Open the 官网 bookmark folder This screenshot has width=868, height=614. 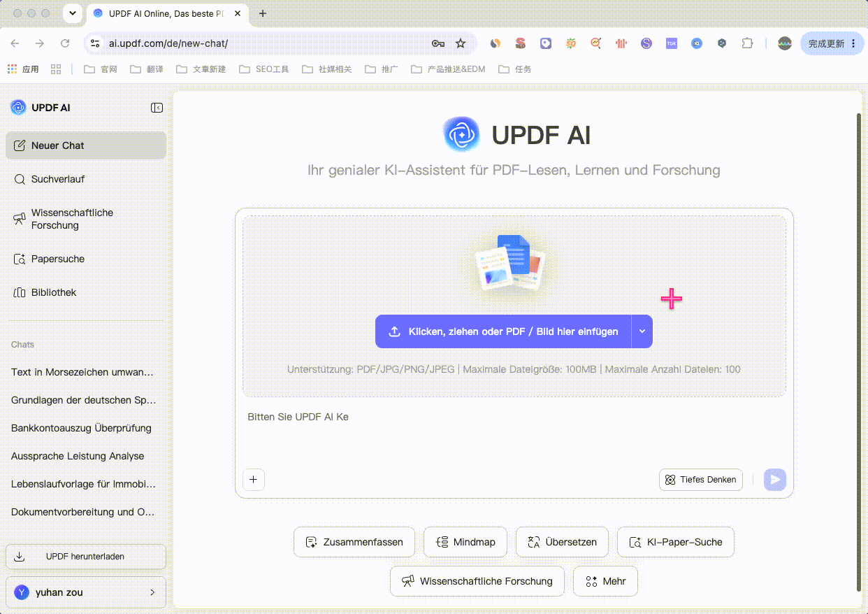[101, 69]
